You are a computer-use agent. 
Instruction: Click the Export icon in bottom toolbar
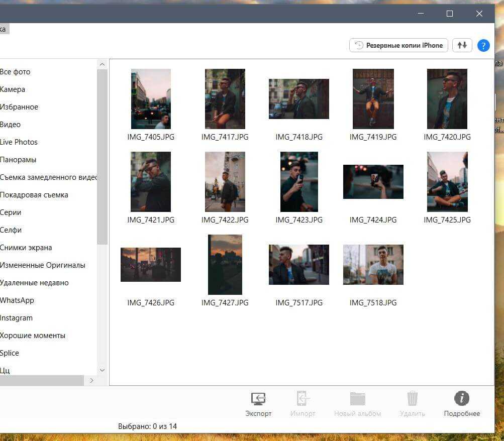tap(258, 399)
